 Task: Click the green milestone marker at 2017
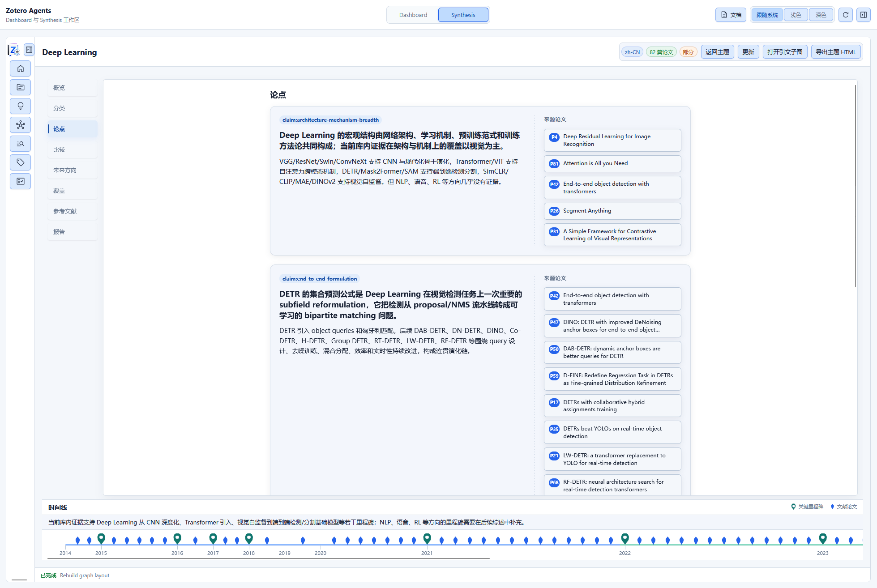click(x=213, y=538)
